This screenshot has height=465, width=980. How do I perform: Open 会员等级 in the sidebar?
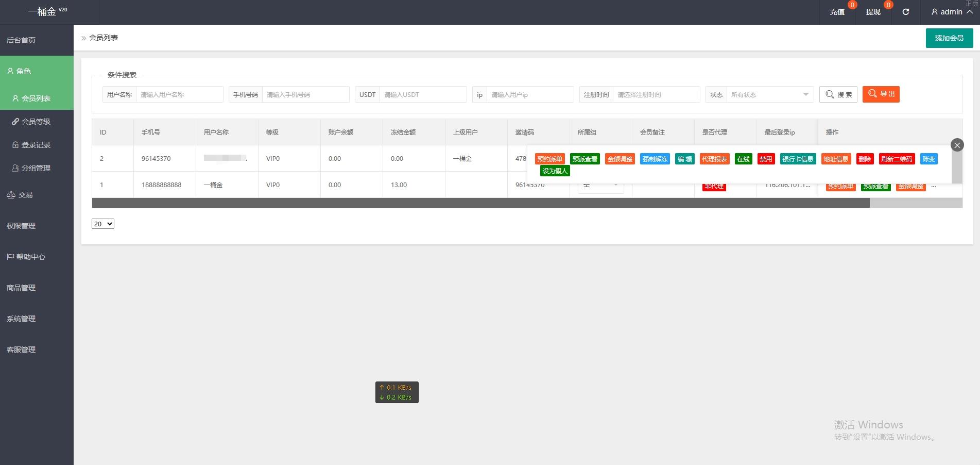(x=36, y=122)
